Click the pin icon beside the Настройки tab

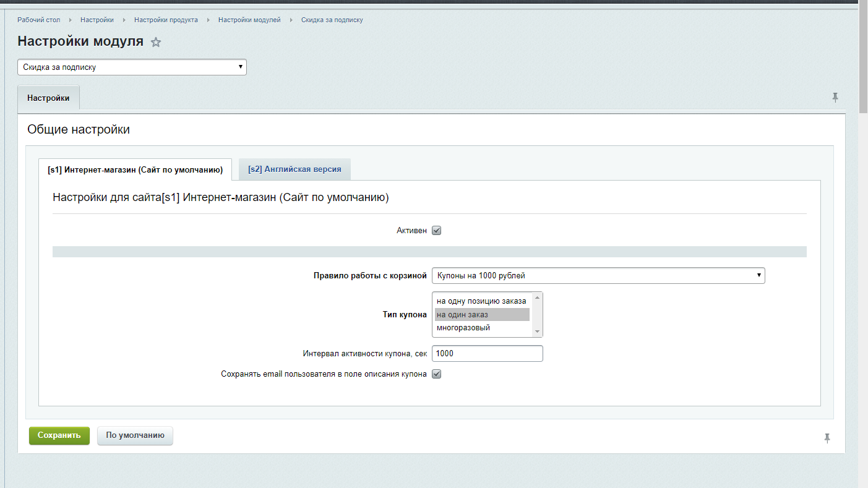[835, 98]
